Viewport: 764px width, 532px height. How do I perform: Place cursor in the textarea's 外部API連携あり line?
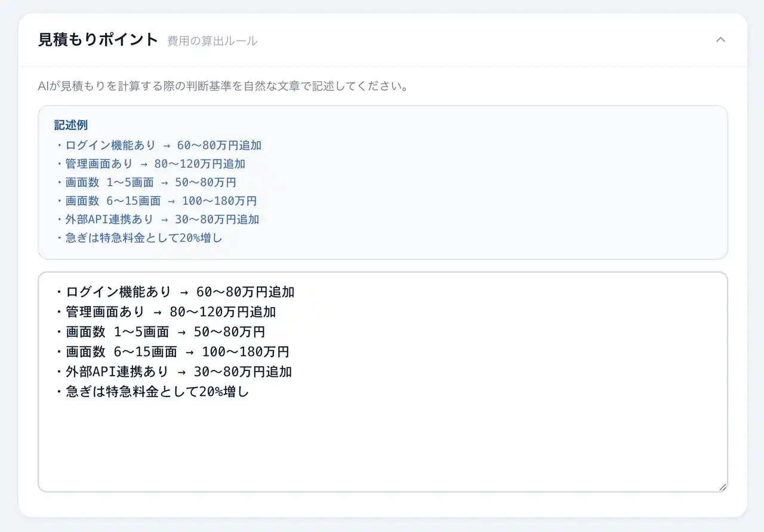coord(174,372)
